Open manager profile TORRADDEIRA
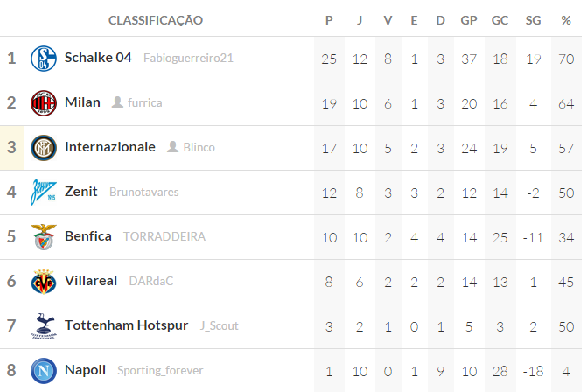The height and width of the screenshot is (392, 587). point(164,236)
